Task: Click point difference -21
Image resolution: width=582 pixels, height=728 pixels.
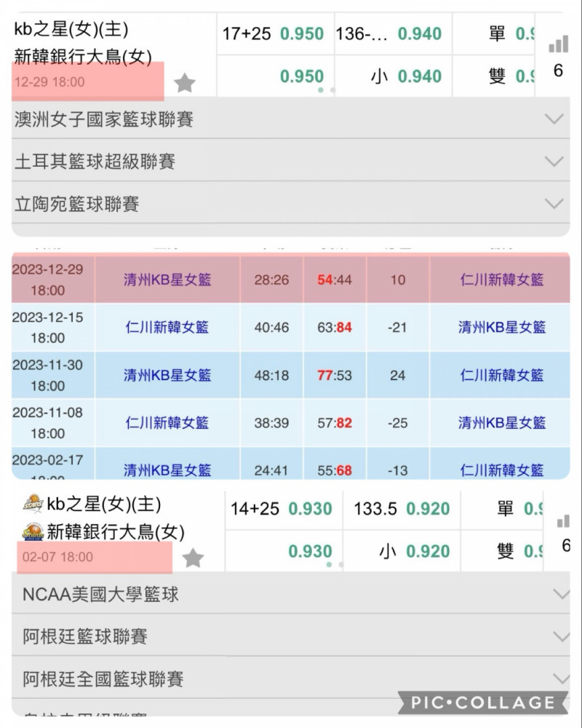Action: [398, 328]
